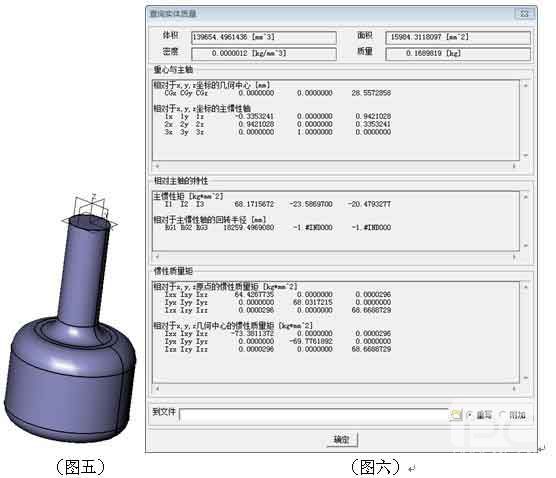Click right arrow of 相对主轴的特性 horizontal scrollbar

point(515,256)
